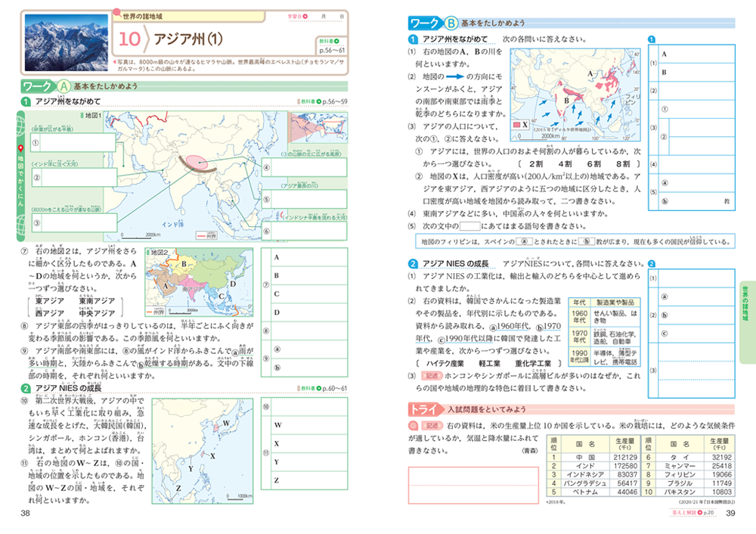
Task: Click the 記述 badge on NIES question (3)
Action: [432, 376]
